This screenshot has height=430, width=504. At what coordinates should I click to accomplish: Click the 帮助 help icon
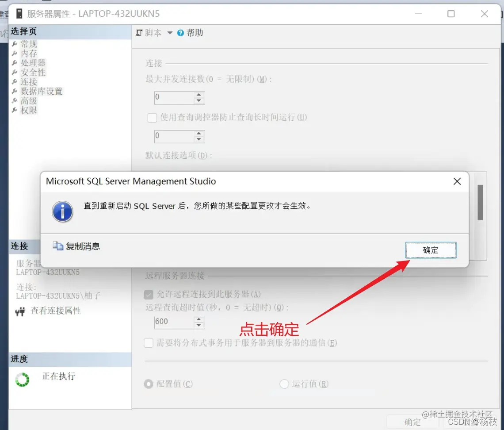(x=180, y=33)
